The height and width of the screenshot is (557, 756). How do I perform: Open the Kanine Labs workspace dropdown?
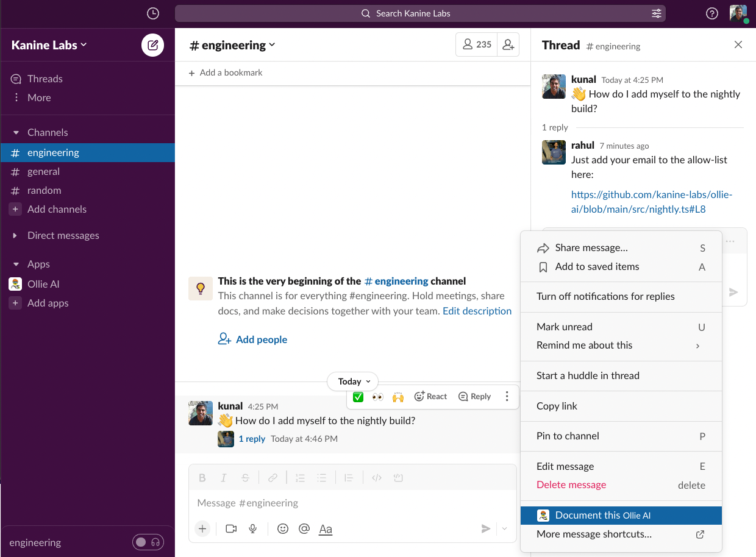(49, 45)
